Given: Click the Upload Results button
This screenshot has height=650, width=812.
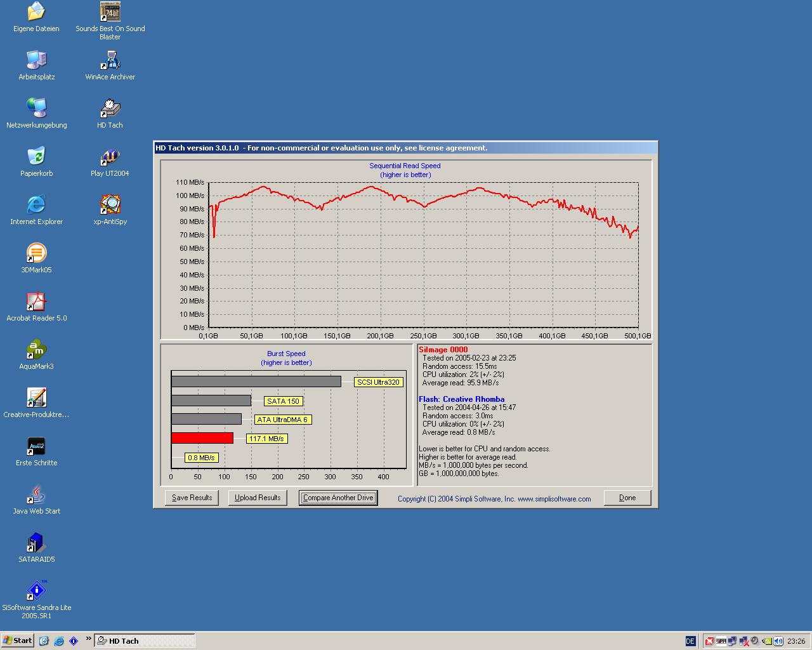Looking at the screenshot, I should click(x=258, y=498).
